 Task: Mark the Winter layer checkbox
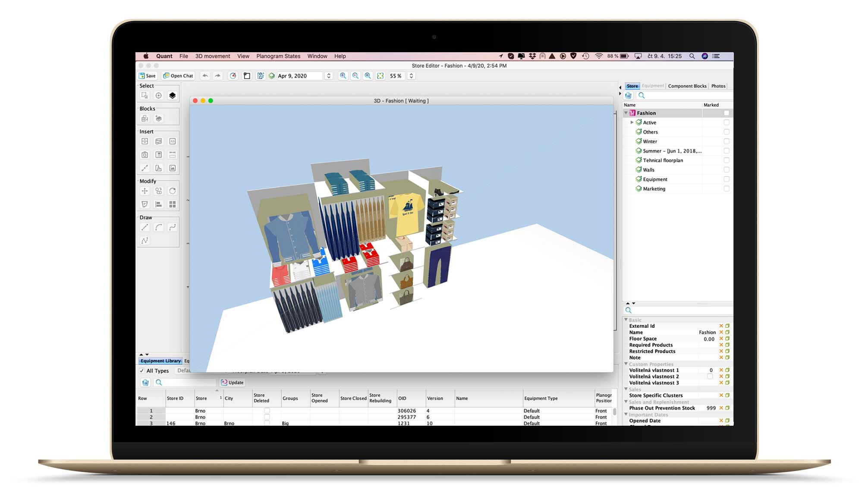coord(726,141)
